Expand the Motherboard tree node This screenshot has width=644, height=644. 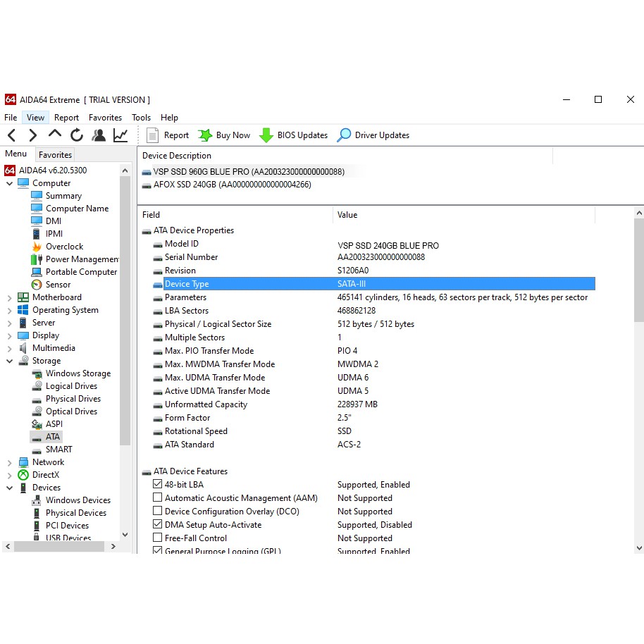click(10, 297)
